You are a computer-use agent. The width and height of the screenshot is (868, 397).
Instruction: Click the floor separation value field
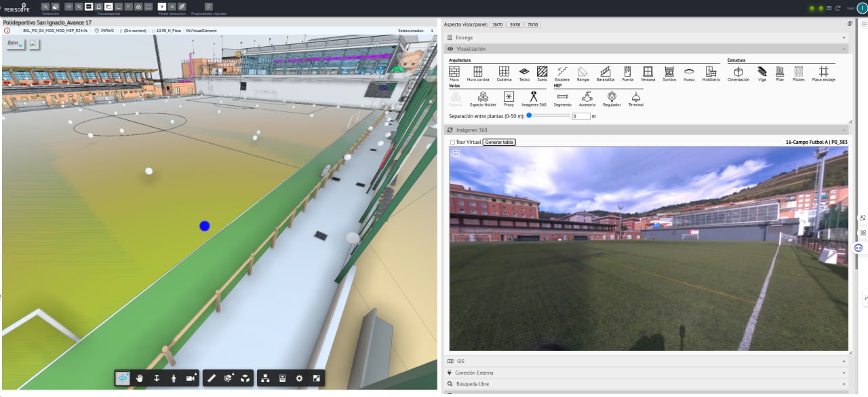point(580,116)
